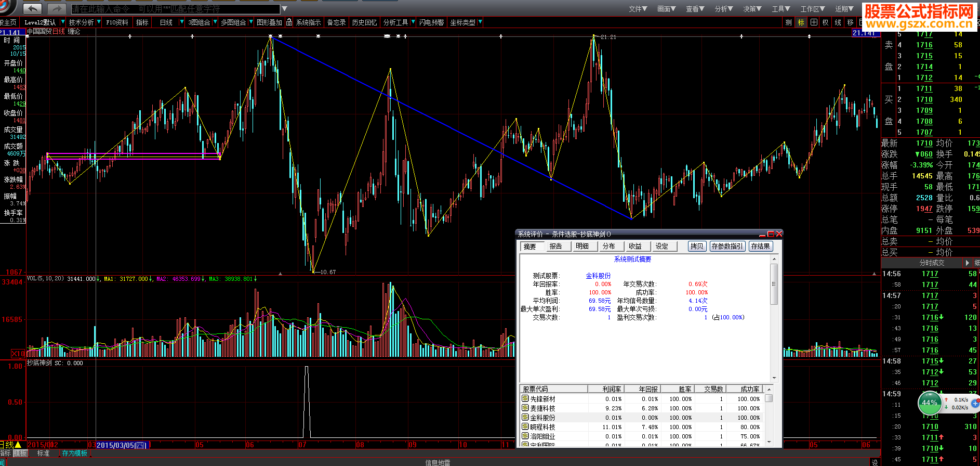The height and width of the screenshot is (466, 980).
Task: Click the 历史回忆 toolbar button
Action: pos(364,22)
